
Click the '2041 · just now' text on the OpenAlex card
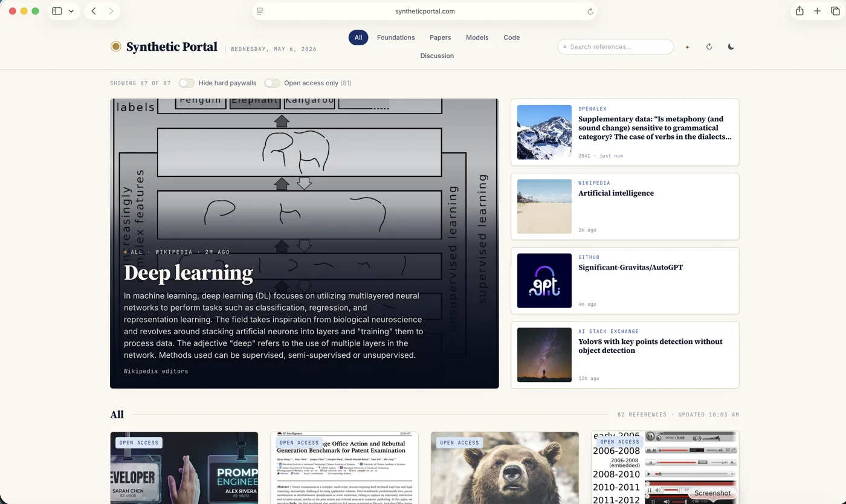point(601,156)
